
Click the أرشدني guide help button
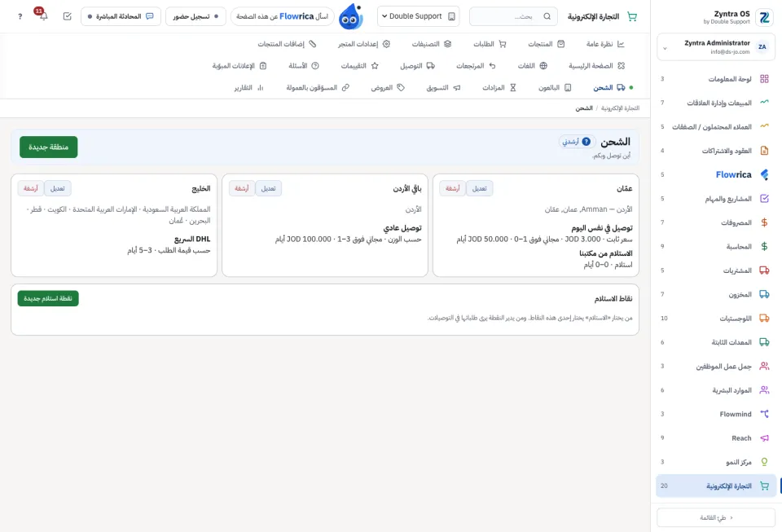coord(577,142)
